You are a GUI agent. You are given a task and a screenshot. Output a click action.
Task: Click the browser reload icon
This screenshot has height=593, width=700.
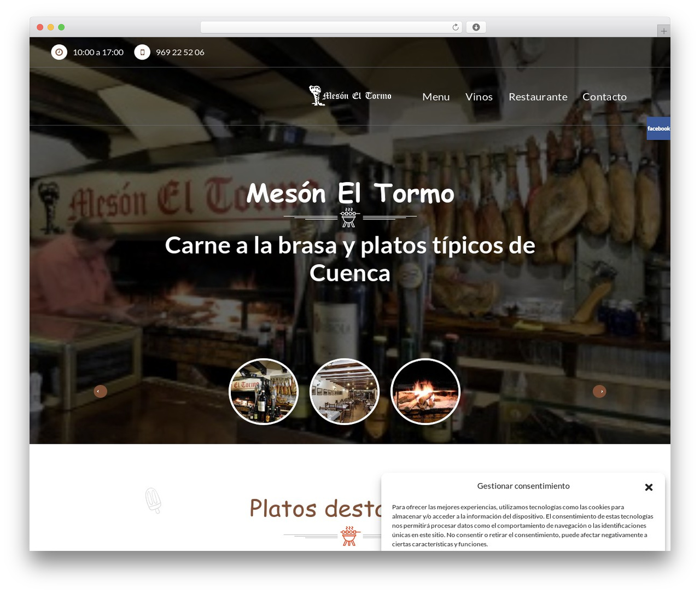pos(456,27)
